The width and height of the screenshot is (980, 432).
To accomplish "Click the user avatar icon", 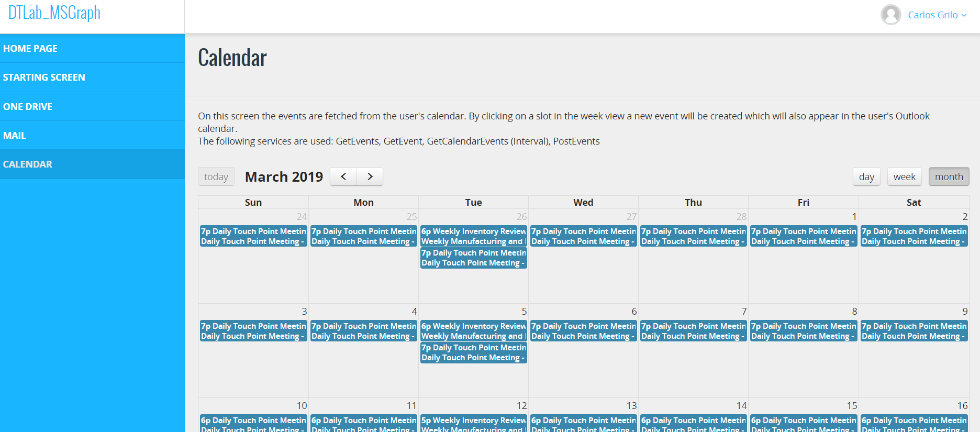I will coord(890,15).
